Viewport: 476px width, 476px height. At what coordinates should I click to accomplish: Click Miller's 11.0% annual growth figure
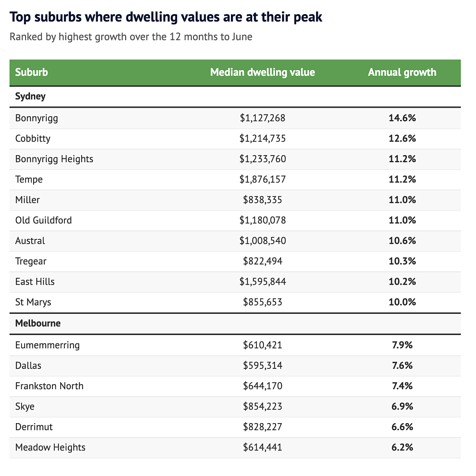pyautogui.click(x=402, y=200)
